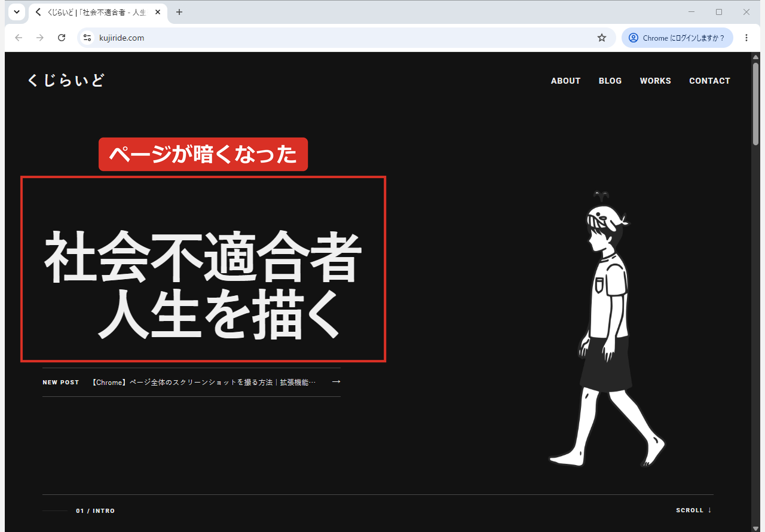The width and height of the screenshot is (765, 532).
Task: Click the arrow icon next to new post
Action: coord(336,381)
